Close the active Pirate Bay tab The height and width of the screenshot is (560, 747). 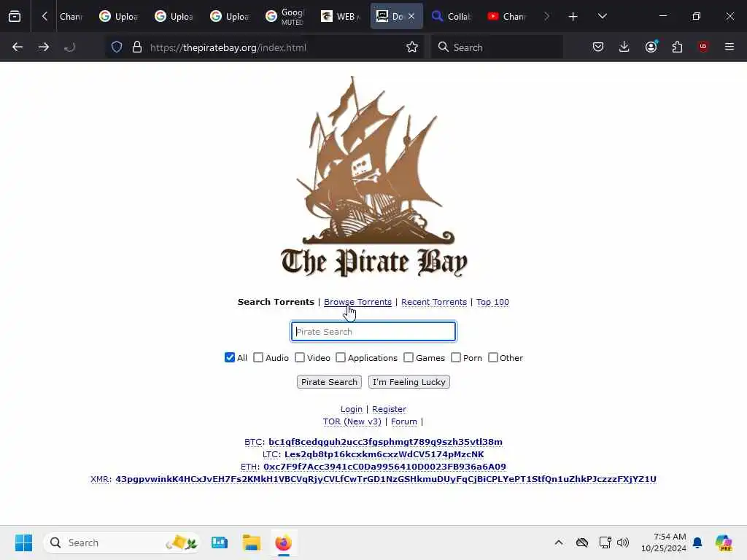tap(411, 16)
